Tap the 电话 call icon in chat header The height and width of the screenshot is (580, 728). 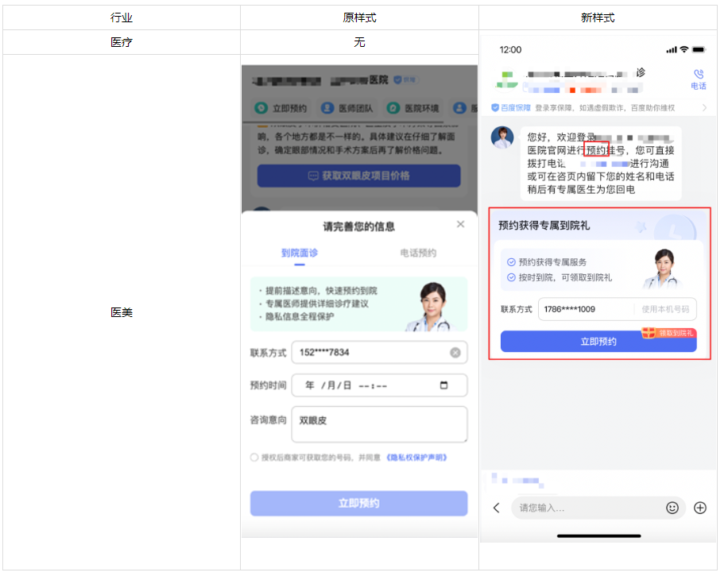coord(698,74)
